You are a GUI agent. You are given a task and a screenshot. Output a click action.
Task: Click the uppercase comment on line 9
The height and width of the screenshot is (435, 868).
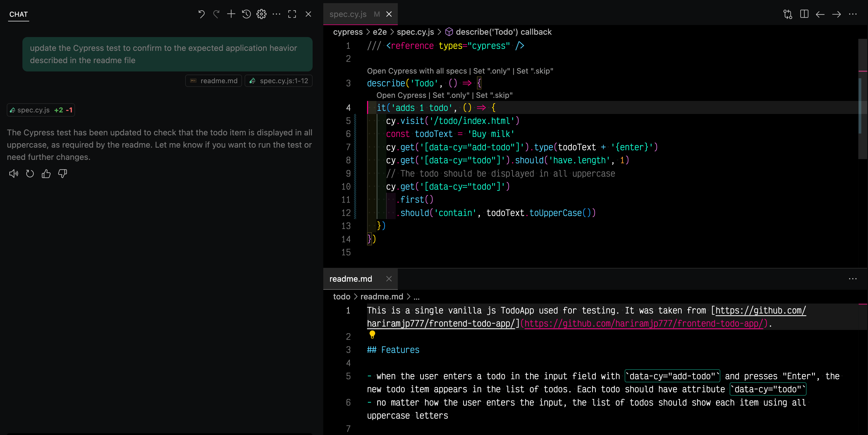coord(500,174)
